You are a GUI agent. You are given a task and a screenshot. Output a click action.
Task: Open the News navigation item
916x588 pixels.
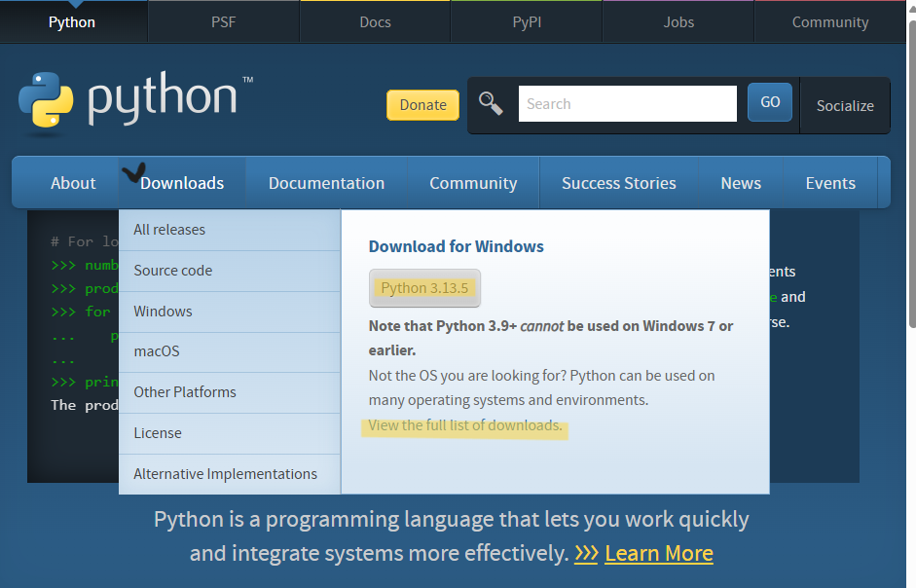click(741, 183)
